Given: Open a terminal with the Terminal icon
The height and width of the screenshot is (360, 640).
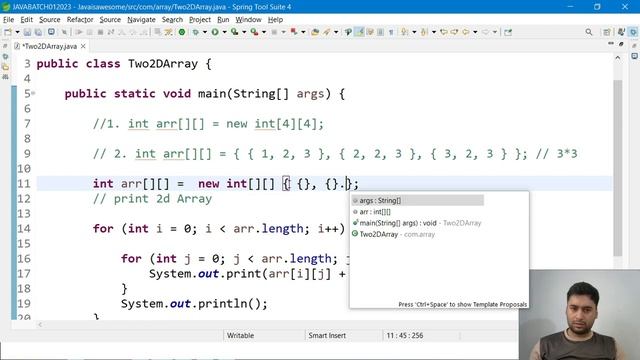Looking at the screenshot, I should pos(51,32).
